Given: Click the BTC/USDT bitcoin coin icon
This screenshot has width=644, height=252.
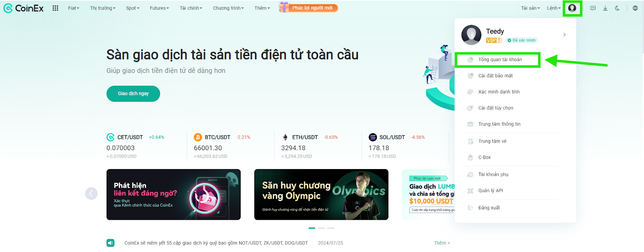Looking at the screenshot, I should coord(198,137).
